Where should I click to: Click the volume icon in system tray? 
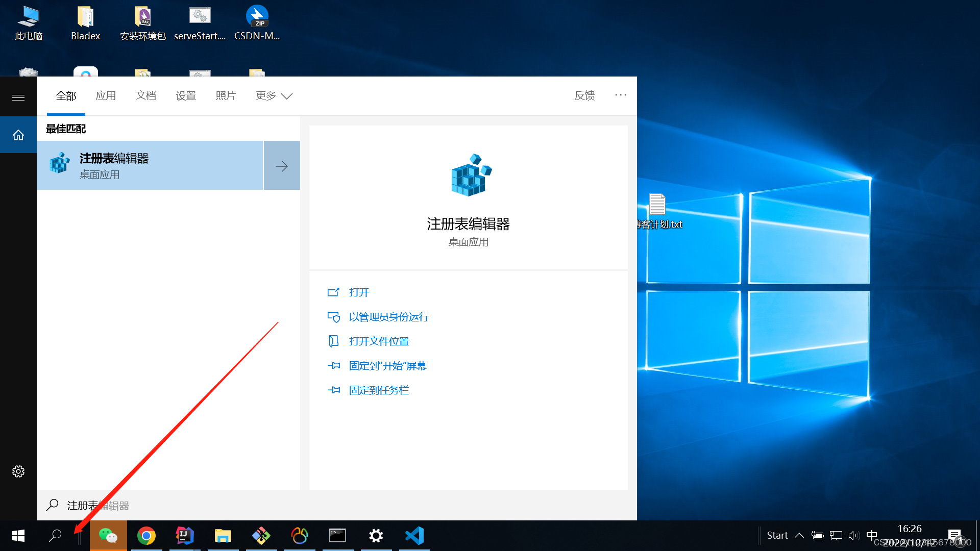point(853,536)
